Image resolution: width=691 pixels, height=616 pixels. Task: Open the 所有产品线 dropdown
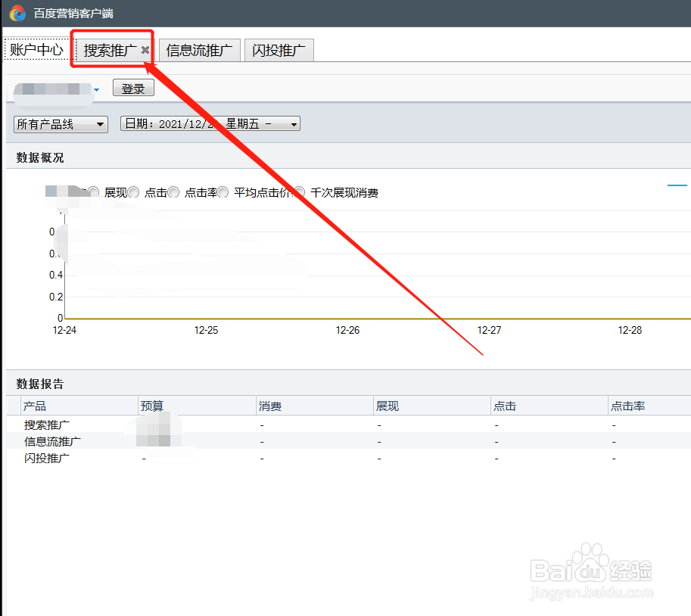pos(61,124)
